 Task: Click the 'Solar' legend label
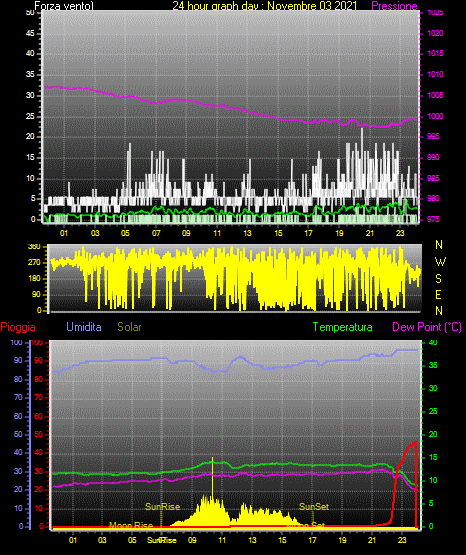click(130, 327)
